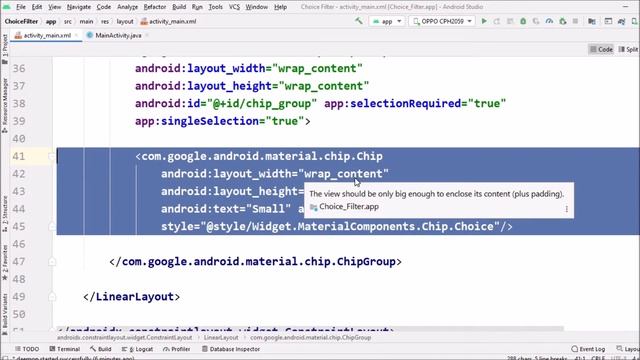Click the main breadcrumb in navigation bar

[x=86, y=21]
